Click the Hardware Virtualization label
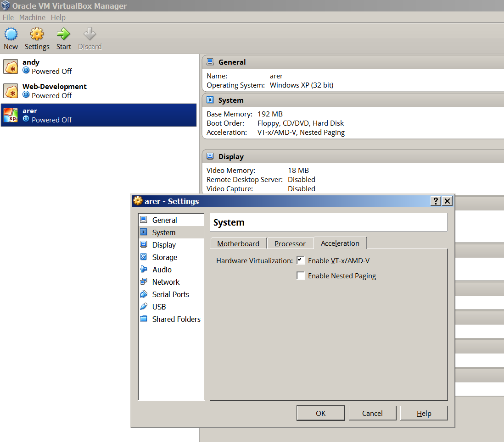 pyautogui.click(x=254, y=260)
